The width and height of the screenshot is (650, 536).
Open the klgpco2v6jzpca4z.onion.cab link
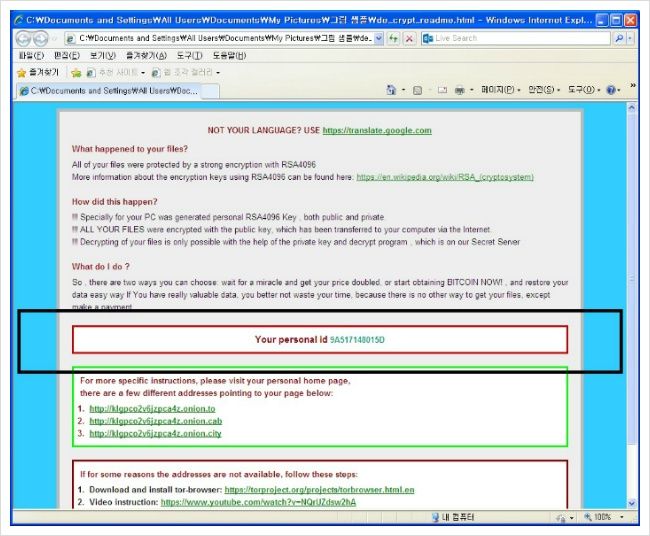(155, 421)
